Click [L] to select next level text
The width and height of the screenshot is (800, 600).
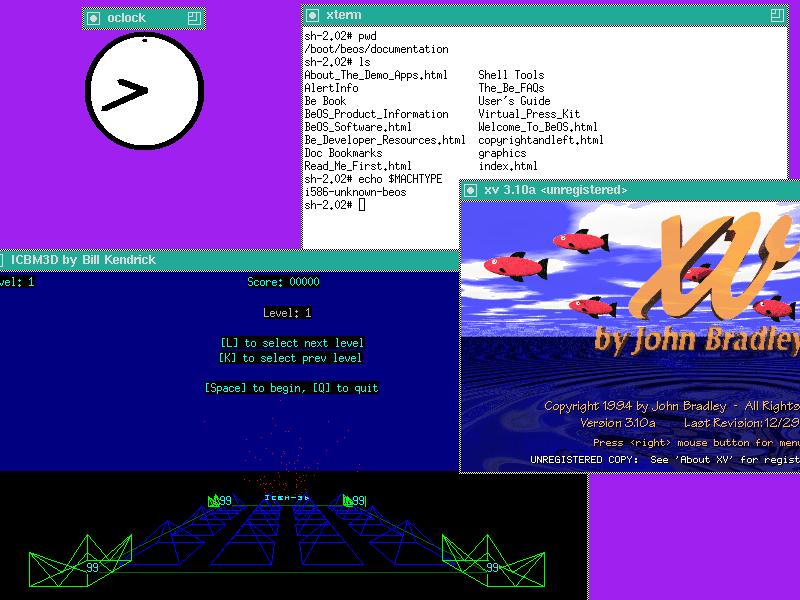[292, 343]
